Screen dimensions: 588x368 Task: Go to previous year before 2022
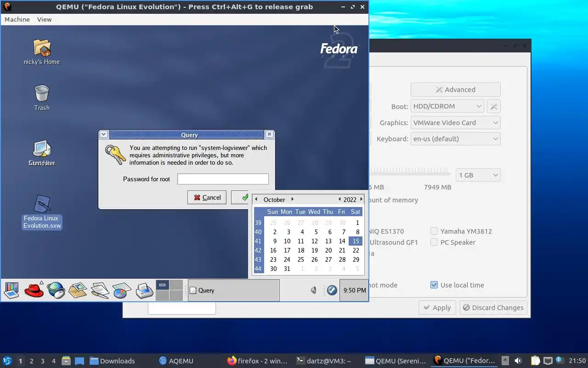[x=339, y=199]
